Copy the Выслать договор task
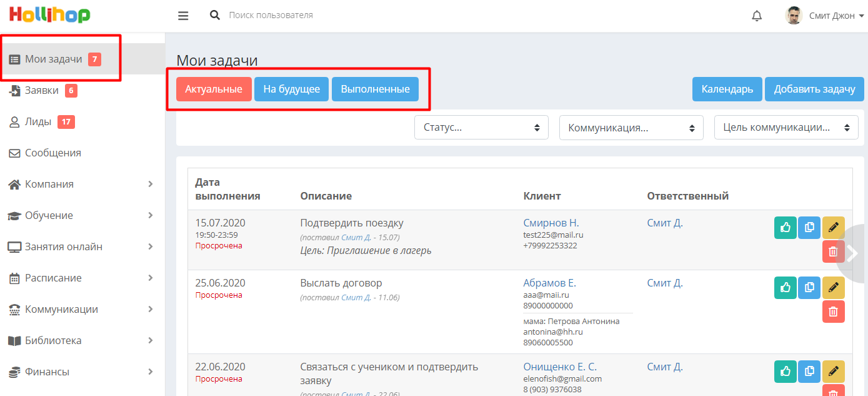This screenshot has height=396, width=868. pos(809,288)
